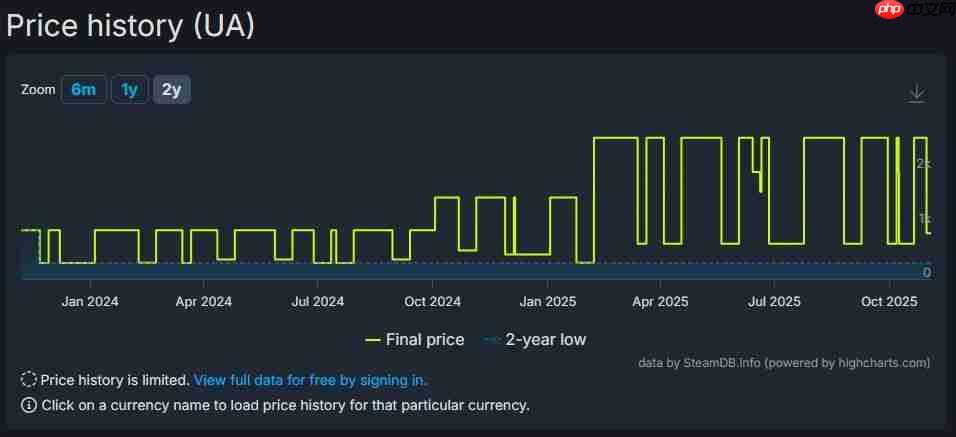Click the Apr 2025 axis label
Screen dimensions: 956x437
click(x=660, y=301)
